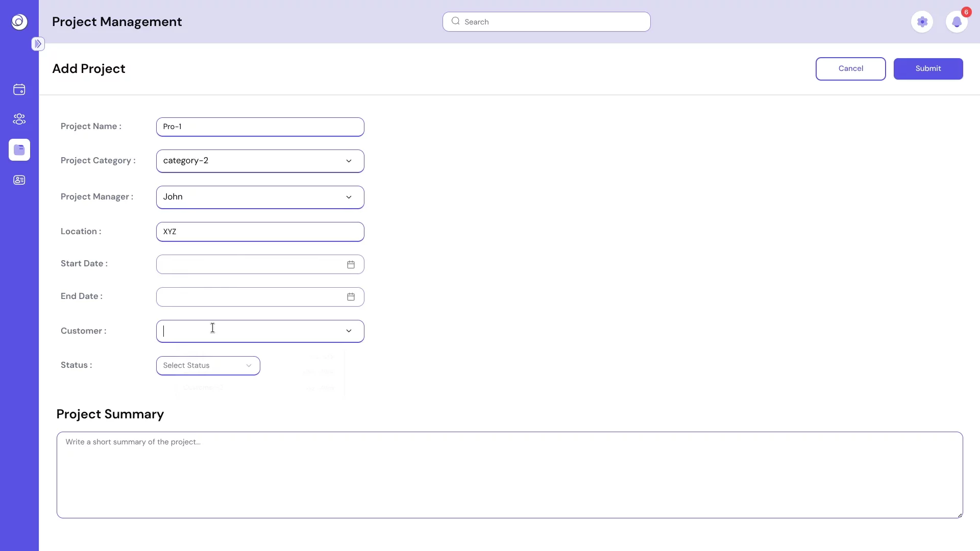
Task: Toggle the Customer dropdown chevron
Action: [x=349, y=331]
